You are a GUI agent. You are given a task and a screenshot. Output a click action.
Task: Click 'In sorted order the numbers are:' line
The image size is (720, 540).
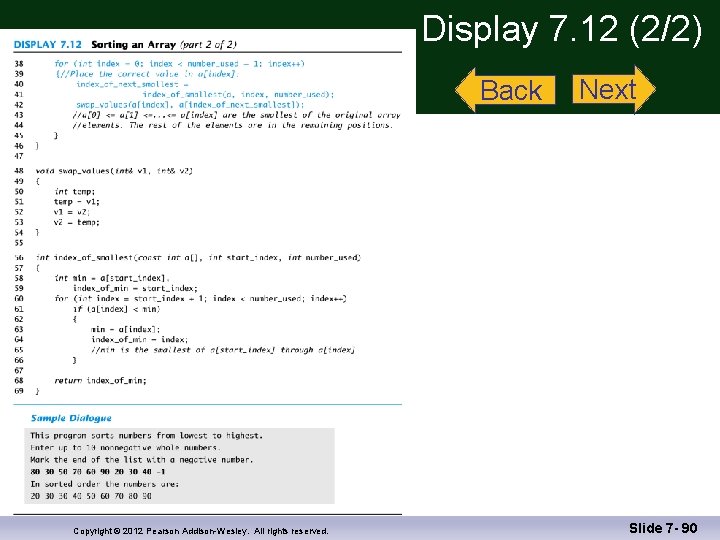tap(105, 484)
